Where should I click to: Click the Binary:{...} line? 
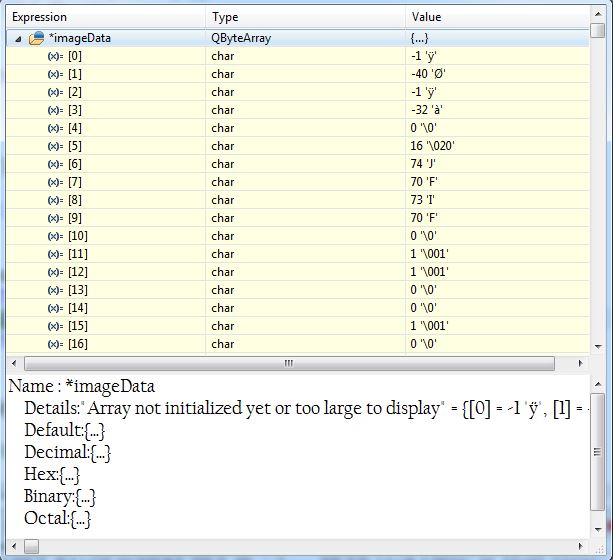click(x=60, y=496)
